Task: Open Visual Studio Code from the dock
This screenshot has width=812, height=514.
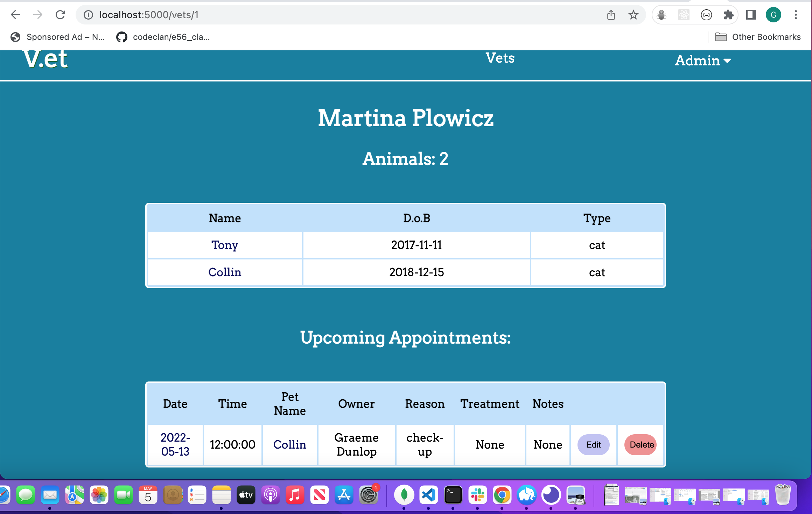Action: pos(428,495)
